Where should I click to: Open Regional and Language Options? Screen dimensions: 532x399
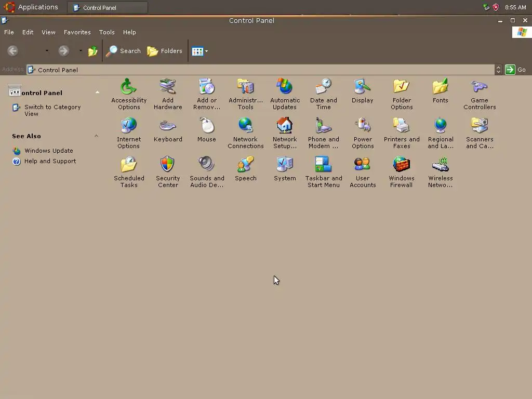point(441,133)
